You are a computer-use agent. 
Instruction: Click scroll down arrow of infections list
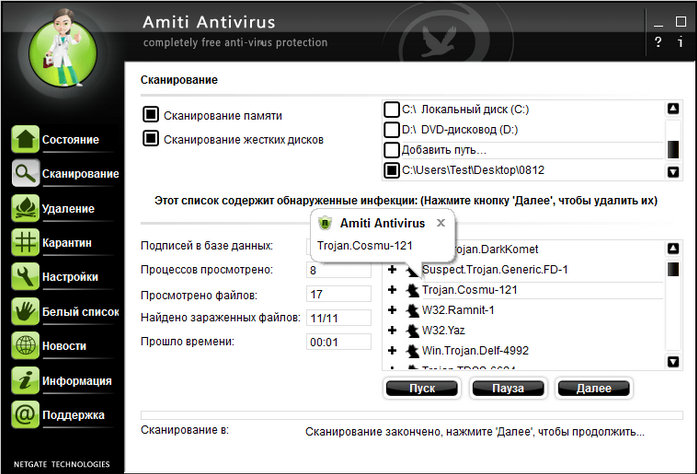click(x=673, y=362)
